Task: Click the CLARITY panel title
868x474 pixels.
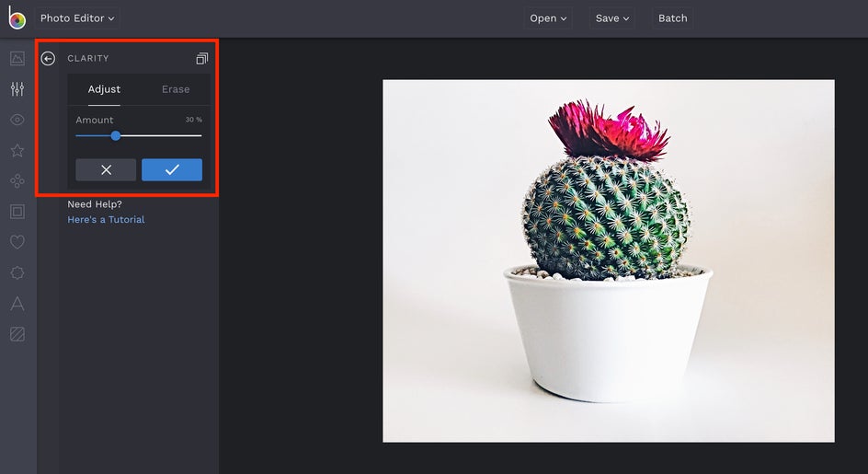Action: [x=88, y=58]
